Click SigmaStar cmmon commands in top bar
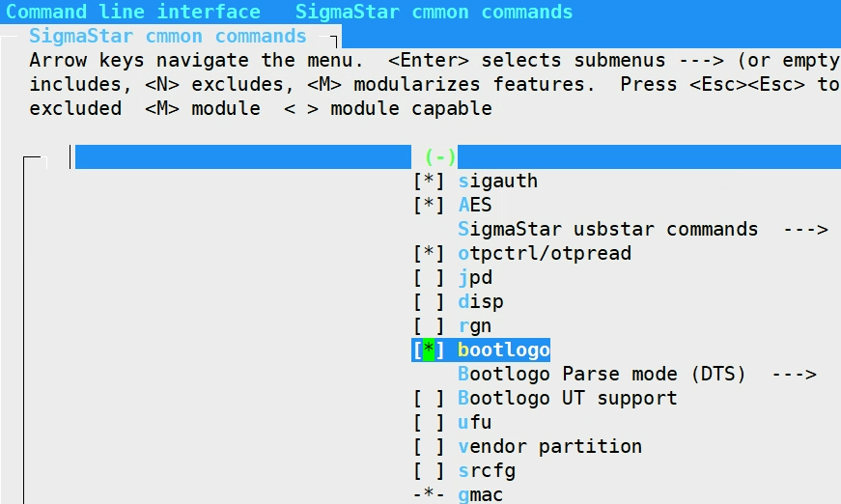 434,13
